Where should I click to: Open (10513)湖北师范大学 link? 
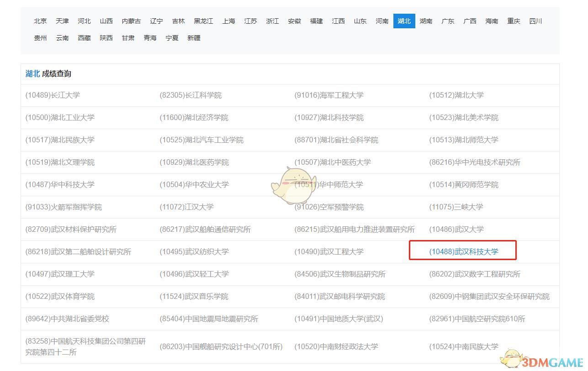(x=464, y=140)
